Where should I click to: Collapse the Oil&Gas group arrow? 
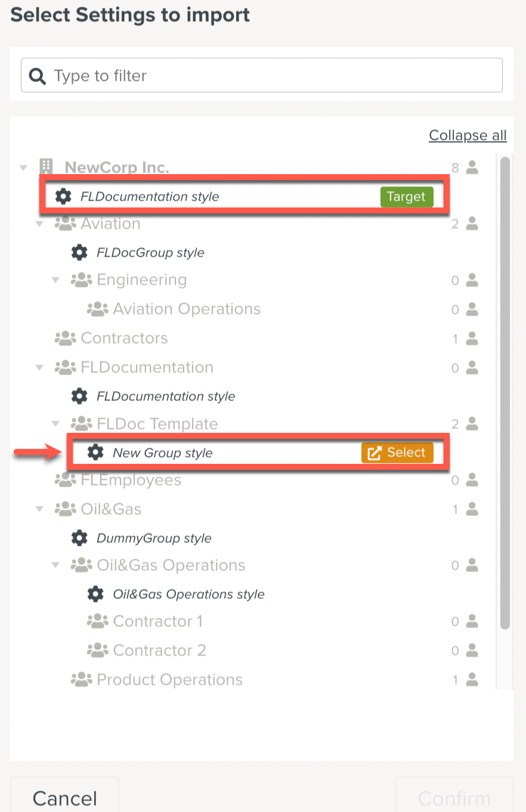pos(40,509)
